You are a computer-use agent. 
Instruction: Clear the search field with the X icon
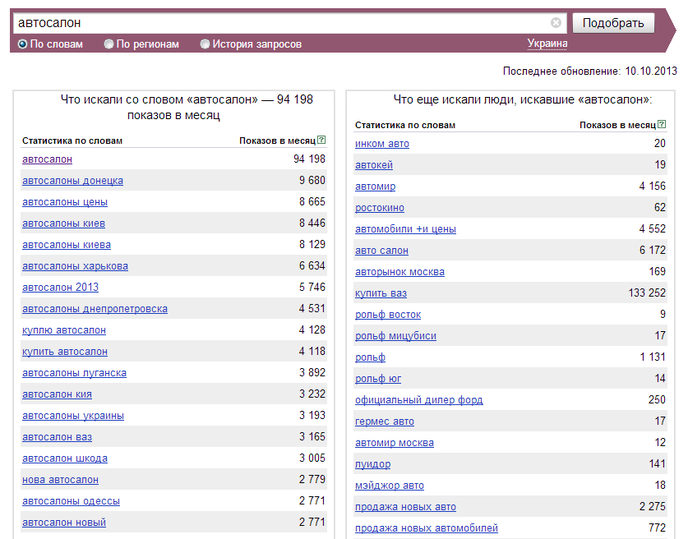555,23
